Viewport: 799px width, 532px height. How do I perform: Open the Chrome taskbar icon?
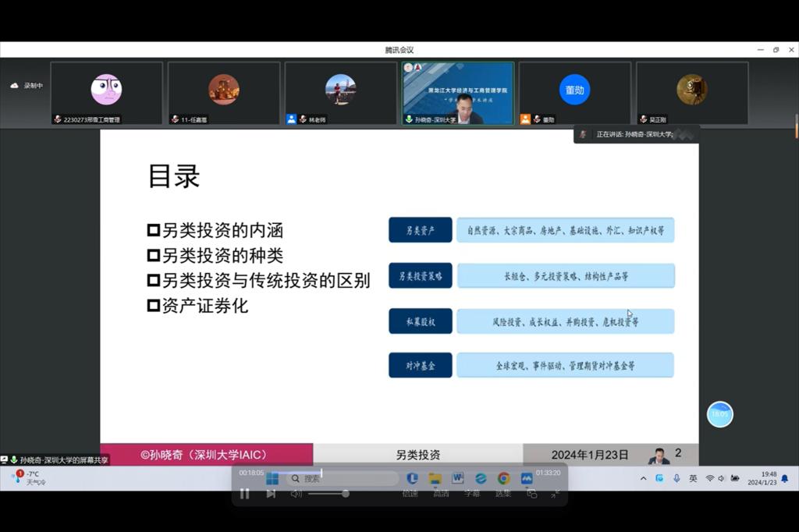point(503,478)
